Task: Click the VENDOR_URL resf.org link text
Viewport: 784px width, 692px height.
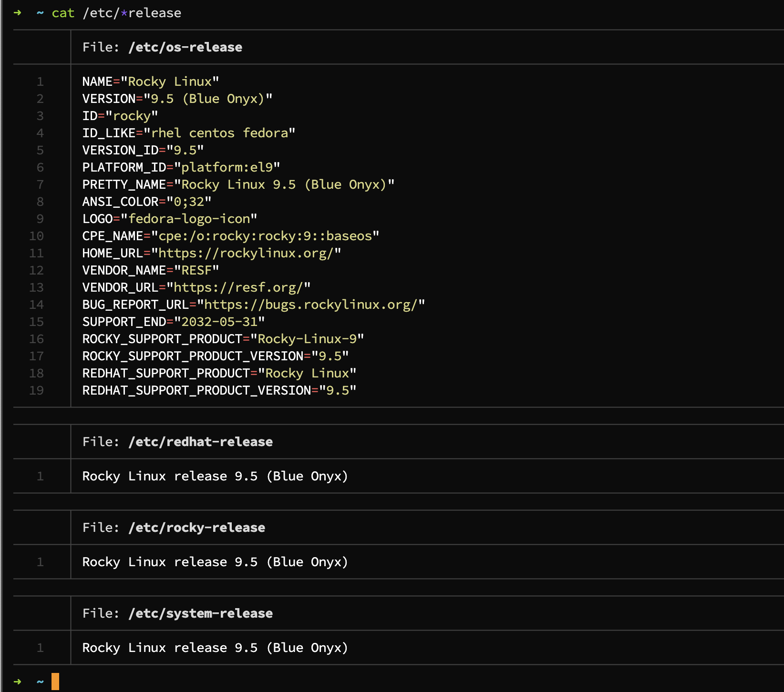Action: tap(238, 287)
